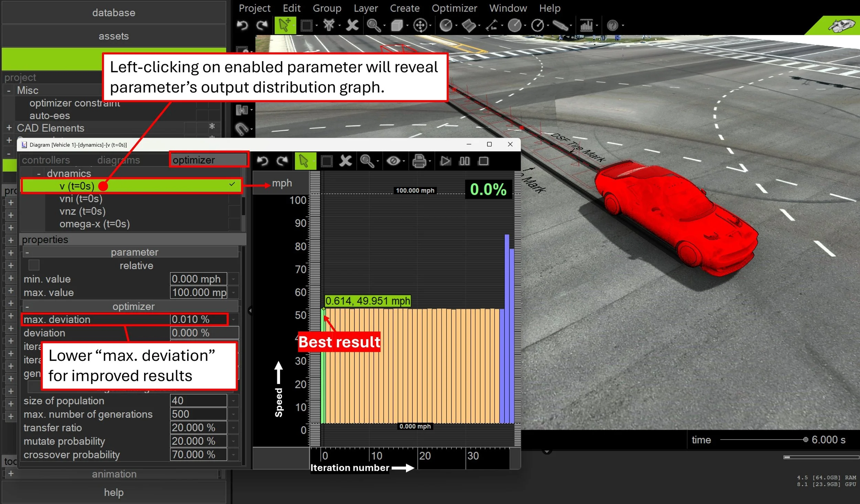Click the time slider handle

(x=805, y=440)
